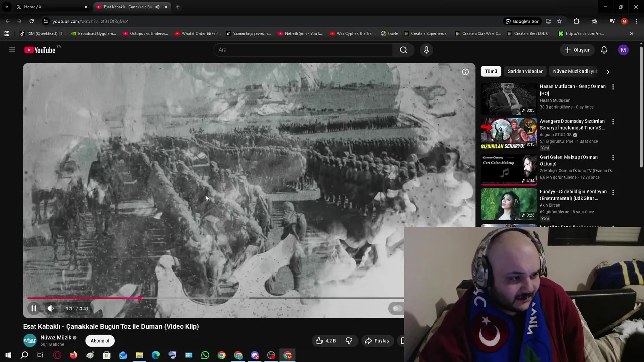Click the YouTube Ara search field
This screenshot has height=362, width=644.
click(303, 50)
